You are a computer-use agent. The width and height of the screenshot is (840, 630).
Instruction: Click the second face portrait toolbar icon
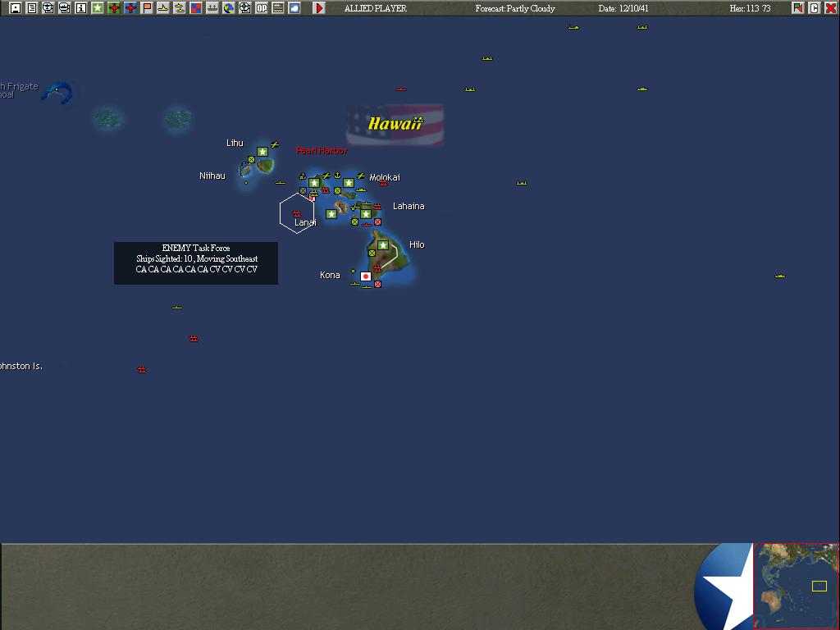point(64,8)
